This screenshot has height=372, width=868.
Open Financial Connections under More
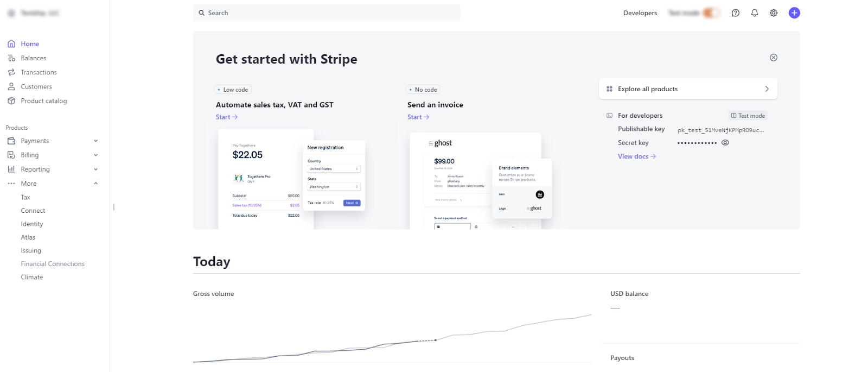tap(53, 264)
